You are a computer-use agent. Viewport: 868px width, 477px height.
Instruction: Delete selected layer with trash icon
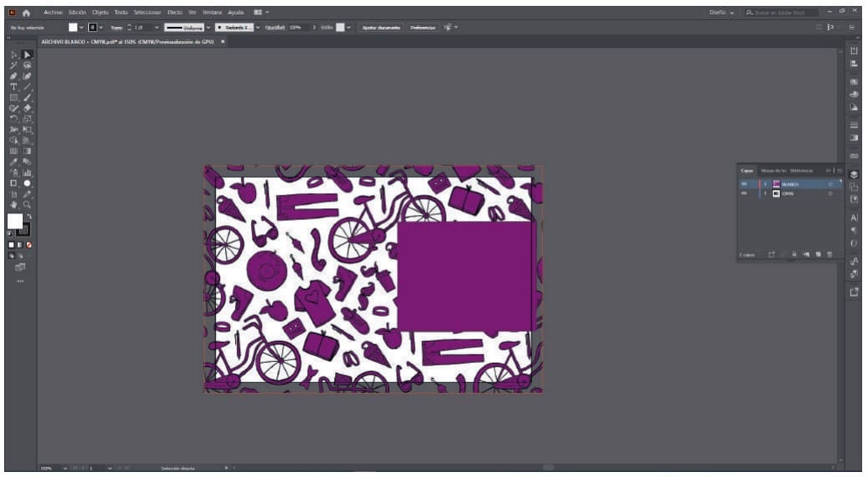click(x=829, y=254)
